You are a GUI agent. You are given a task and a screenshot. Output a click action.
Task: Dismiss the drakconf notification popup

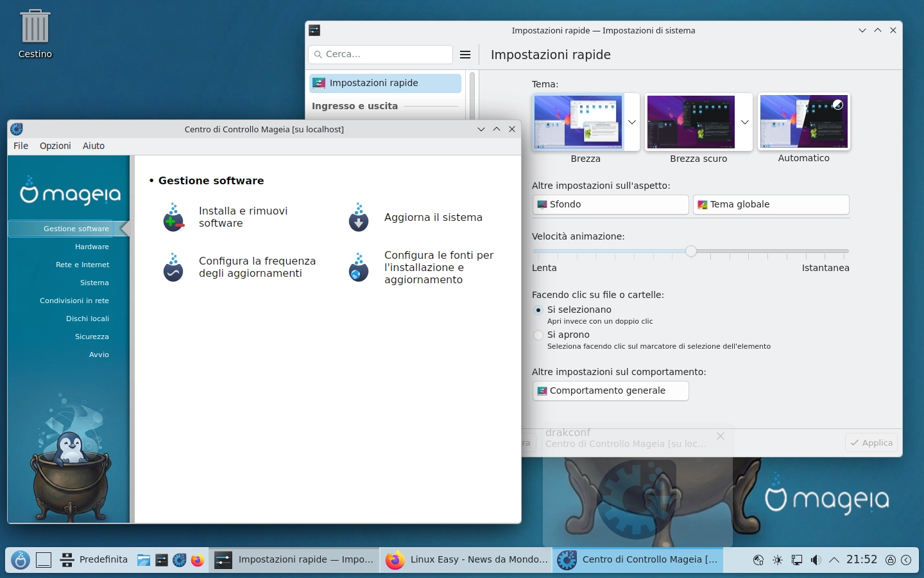721,436
